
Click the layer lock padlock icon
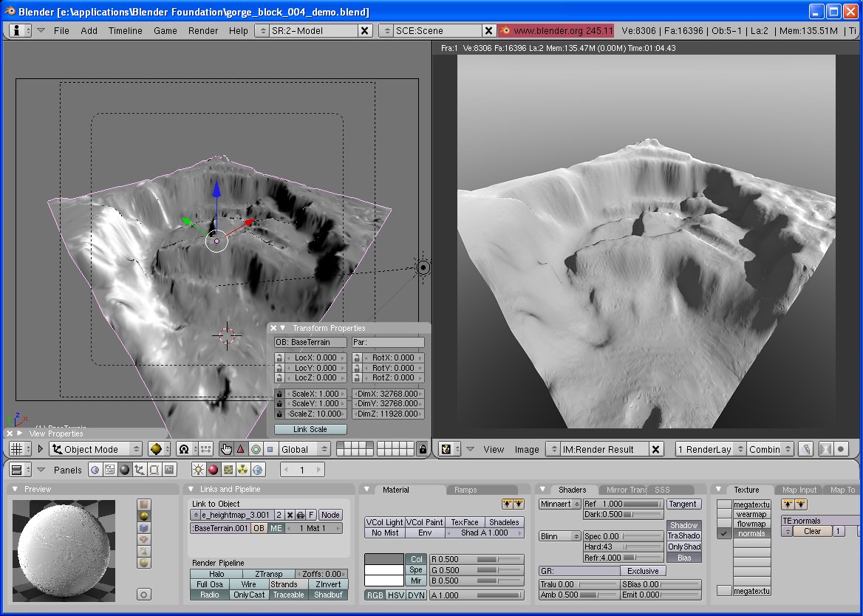tap(422, 449)
